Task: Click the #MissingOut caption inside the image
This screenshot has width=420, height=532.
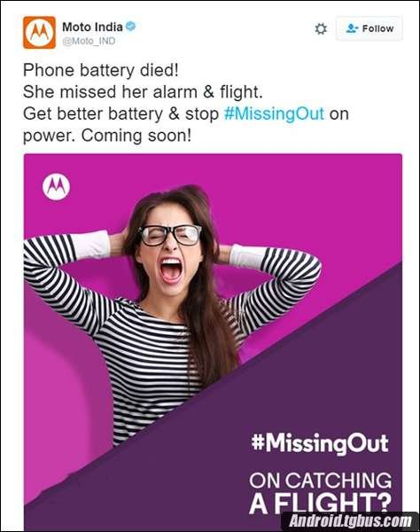Action: point(320,443)
